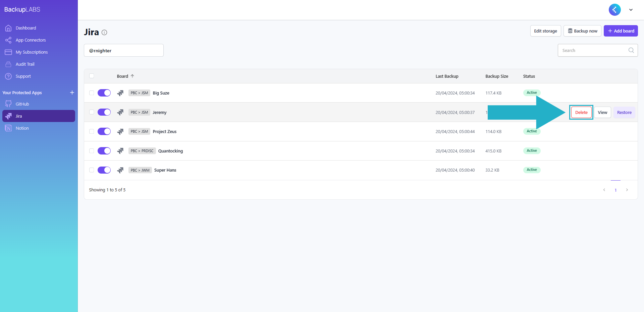Go to previous page arrow
The image size is (644, 312).
[604, 190]
